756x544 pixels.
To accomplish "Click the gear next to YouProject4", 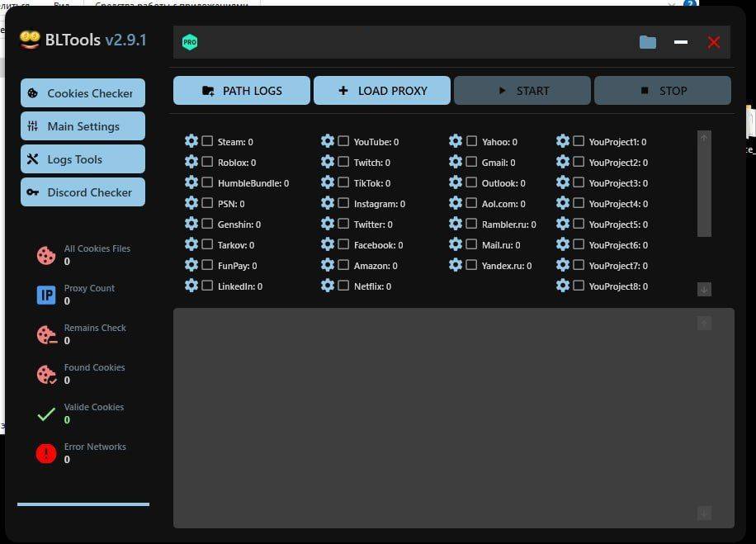I will point(563,203).
